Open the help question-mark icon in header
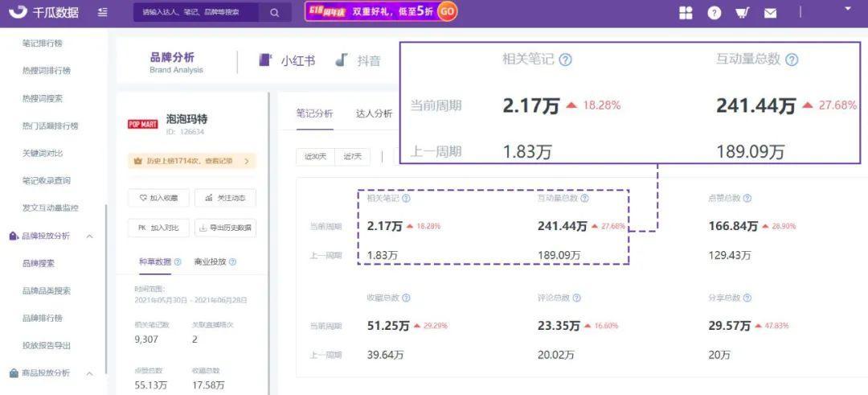 (714, 13)
